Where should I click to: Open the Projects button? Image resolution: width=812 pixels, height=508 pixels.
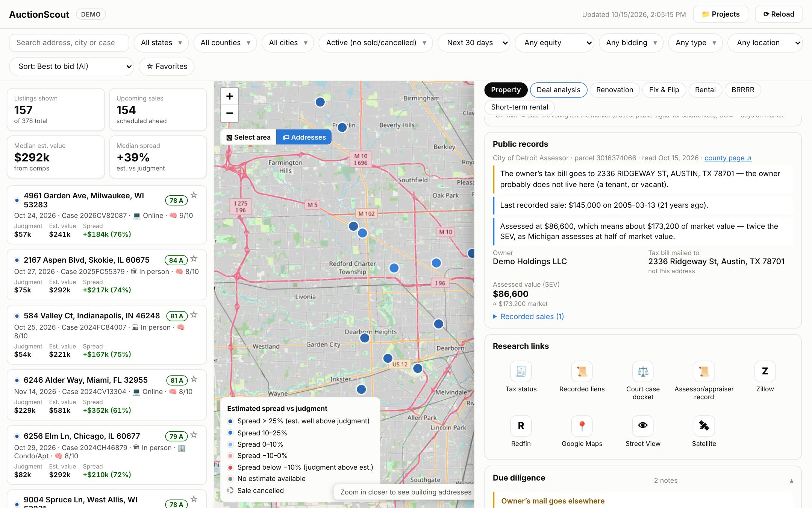coord(720,14)
